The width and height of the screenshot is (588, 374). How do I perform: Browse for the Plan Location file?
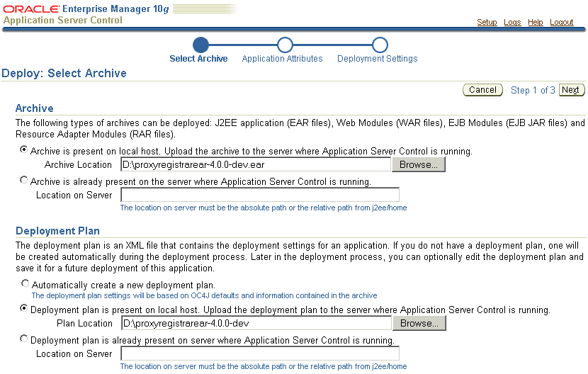point(419,324)
